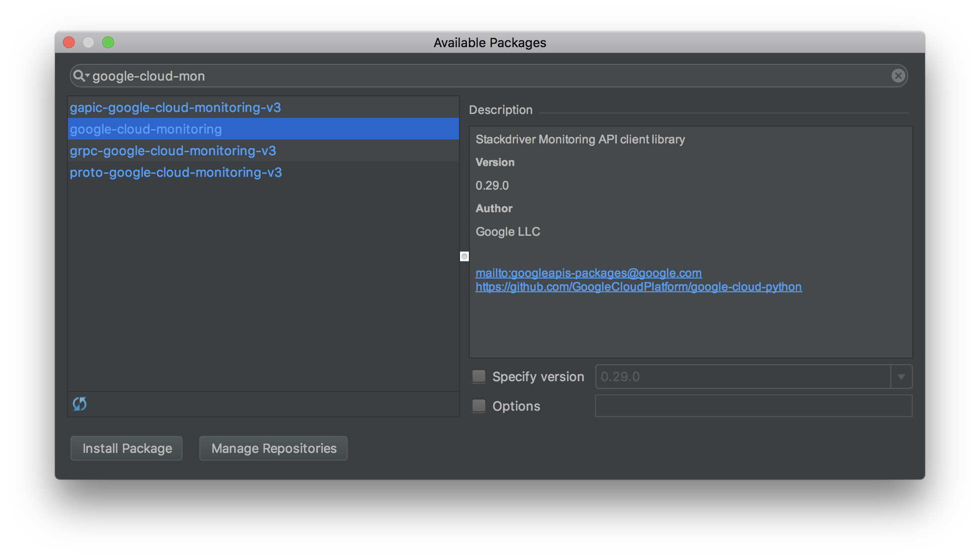Viewport: 980px width, 558px height.
Task: Open the googleapis-packages mailto link
Action: [588, 273]
